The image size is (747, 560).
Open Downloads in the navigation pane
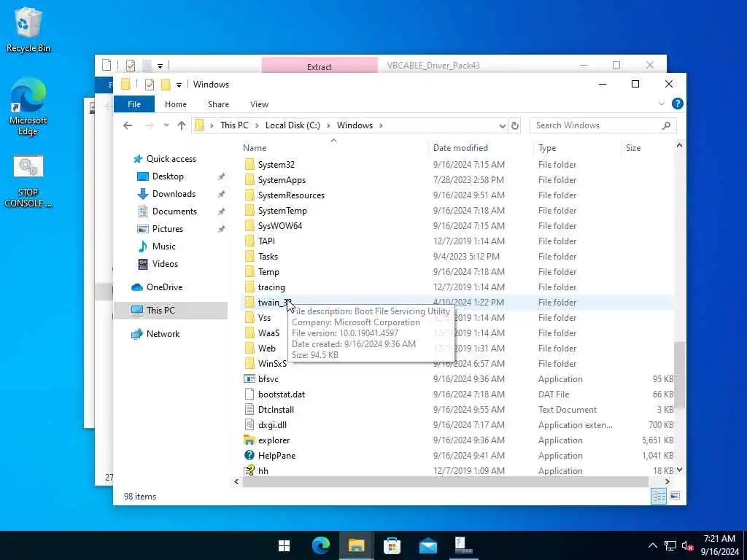coord(174,194)
